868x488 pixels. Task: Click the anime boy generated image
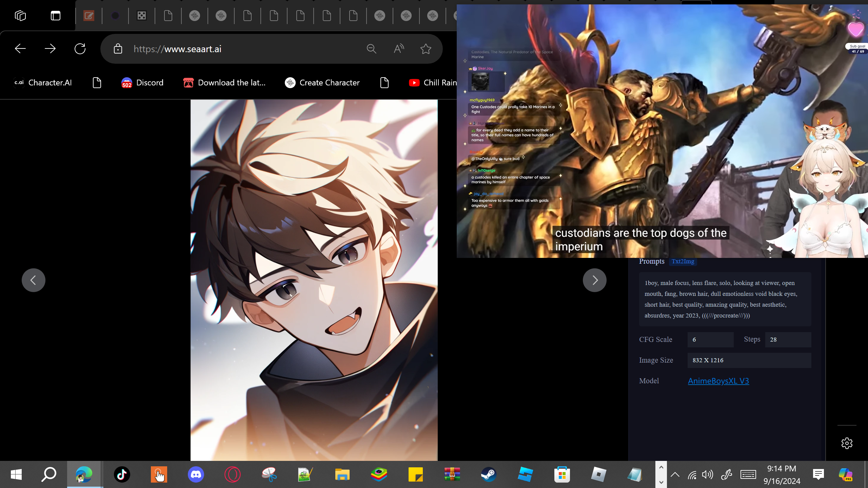pos(314,280)
